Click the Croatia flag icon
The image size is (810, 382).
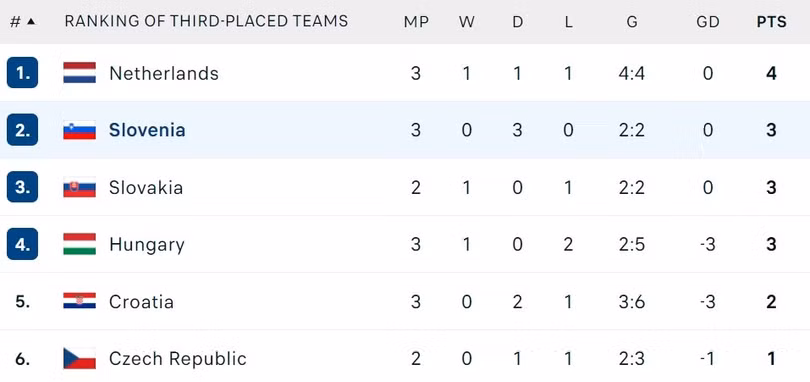(80, 301)
